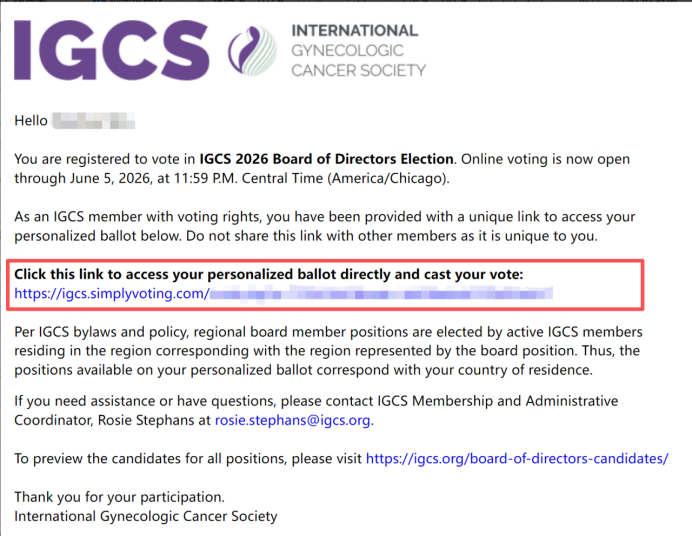Click the purple IGCS wordmark logo

[111, 50]
